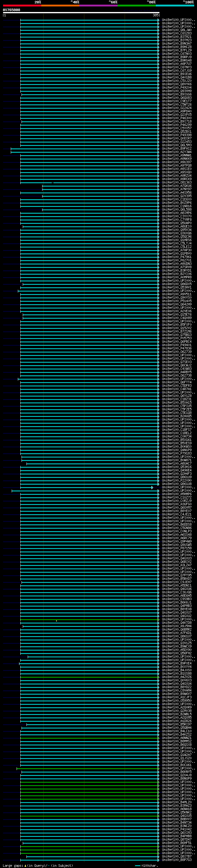Select the UniRef100_O81363 label
197x868 pixels.
pos(176,182)
